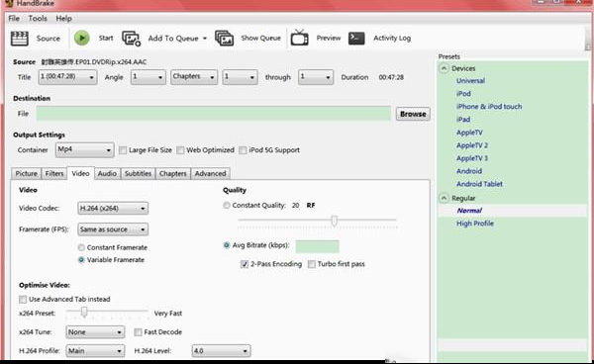594x364 pixels.
Task: Choose the AppleTV 2 preset
Action: point(472,145)
